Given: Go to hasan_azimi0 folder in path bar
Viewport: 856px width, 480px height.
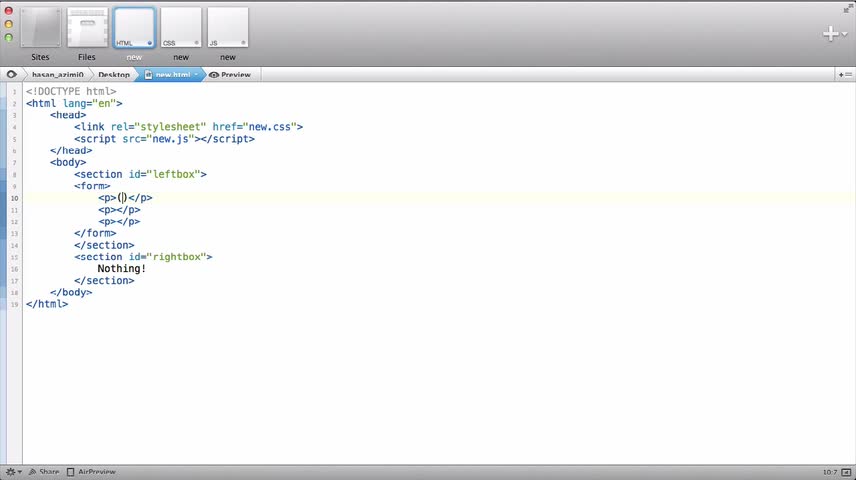Looking at the screenshot, I should [x=57, y=75].
